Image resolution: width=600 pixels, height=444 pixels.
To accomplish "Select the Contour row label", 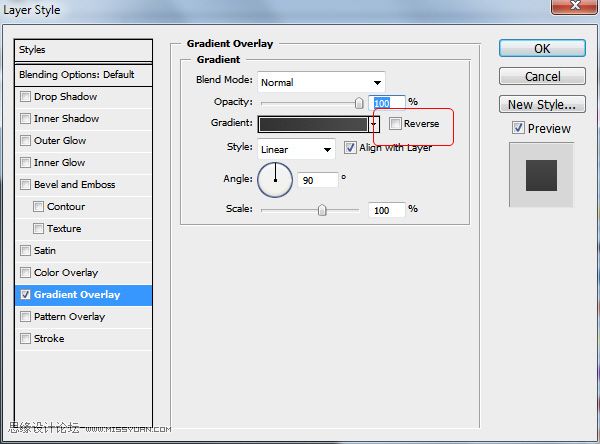I will click(x=66, y=207).
